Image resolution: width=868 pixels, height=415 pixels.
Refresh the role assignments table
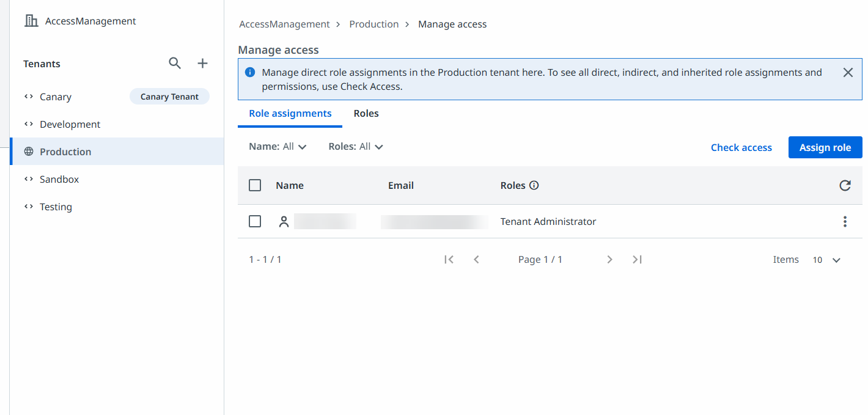tap(845, 186)
